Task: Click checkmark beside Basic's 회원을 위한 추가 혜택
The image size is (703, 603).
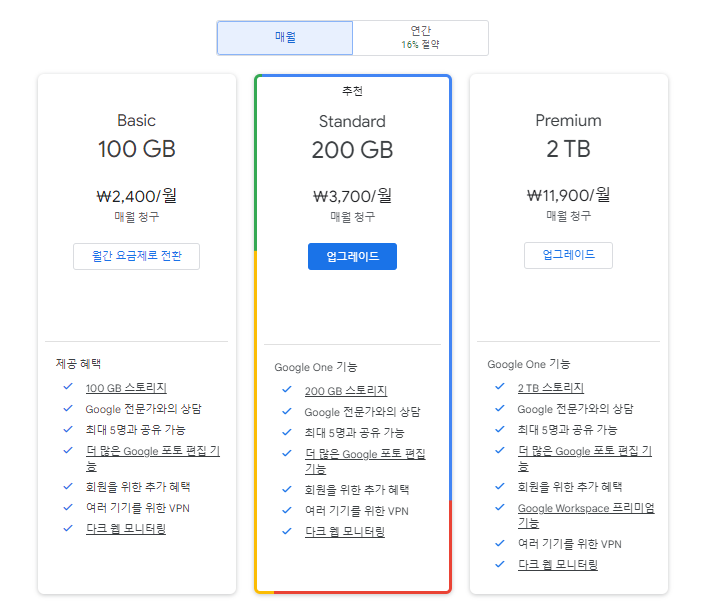Action: 68,486
